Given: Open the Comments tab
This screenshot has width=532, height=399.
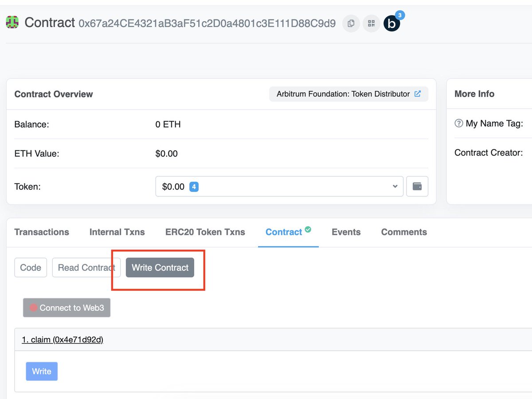Looking at the screenshot, I should (404, 232).
